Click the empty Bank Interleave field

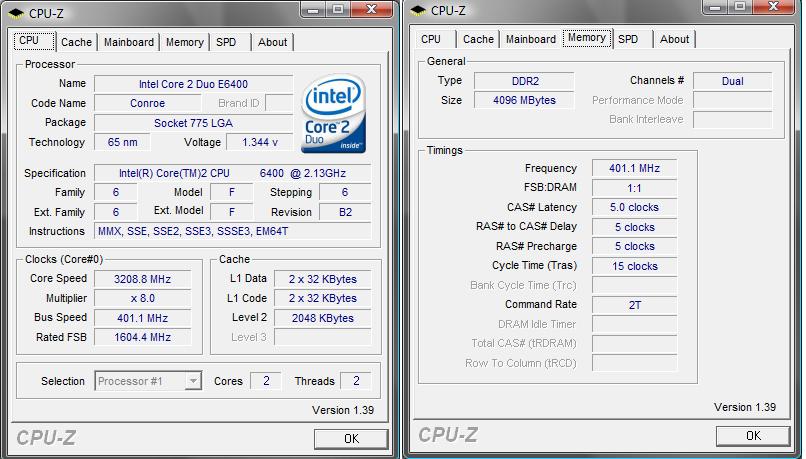tap(732, 120)
